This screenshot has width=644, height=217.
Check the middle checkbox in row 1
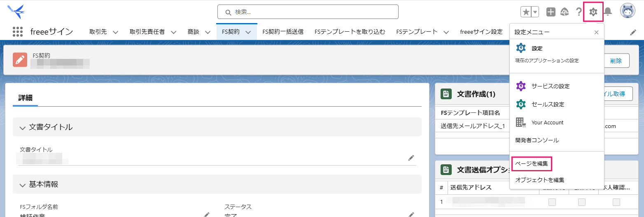click(x=582, y=202)
